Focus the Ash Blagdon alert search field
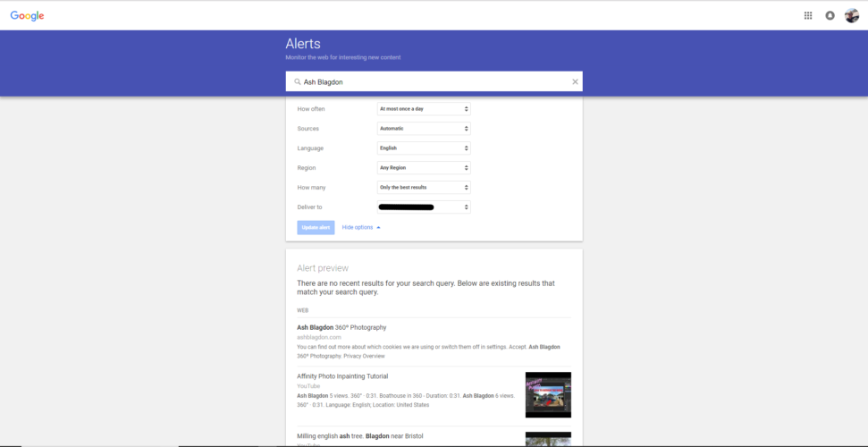 pos(434,81)
